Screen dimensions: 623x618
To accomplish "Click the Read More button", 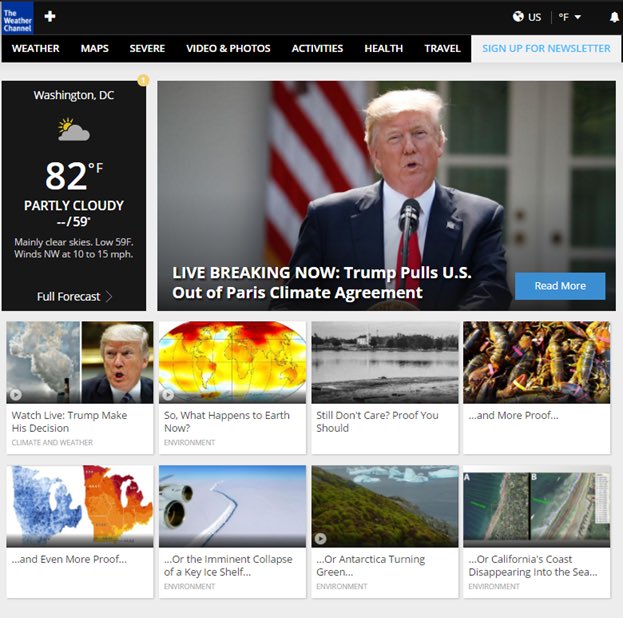I will [x=560, y=286].
